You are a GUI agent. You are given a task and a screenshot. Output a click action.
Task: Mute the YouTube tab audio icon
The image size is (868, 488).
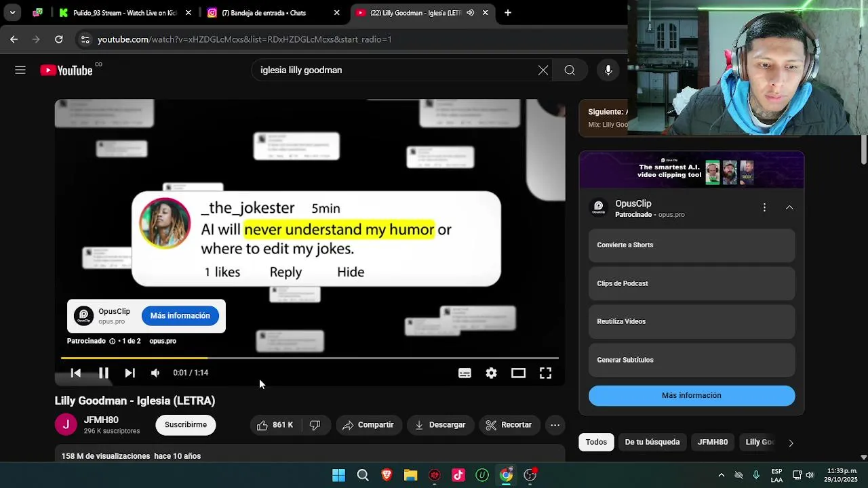coord(470,13)
